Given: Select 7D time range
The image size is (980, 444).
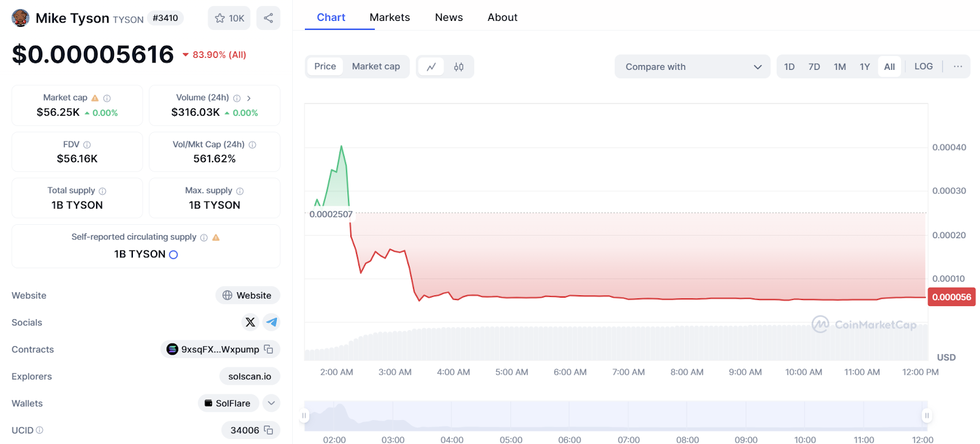Looking at the screenshot, I should (x=814, y=66).
